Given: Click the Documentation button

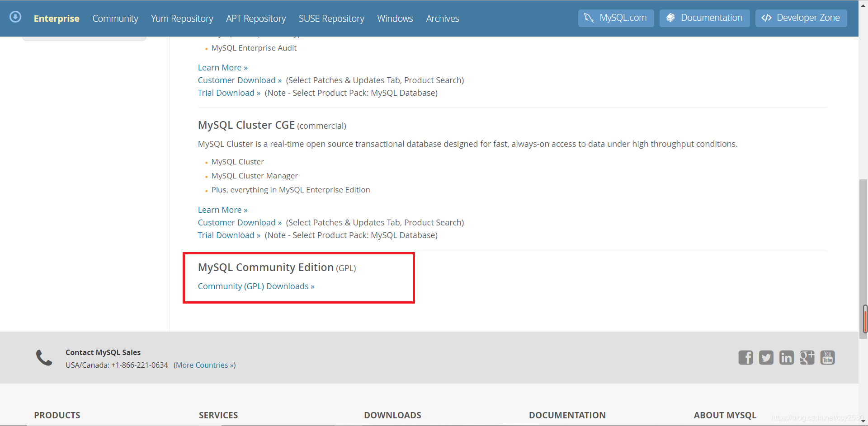Looking at the screenshot, I should (x=704, y=18).
